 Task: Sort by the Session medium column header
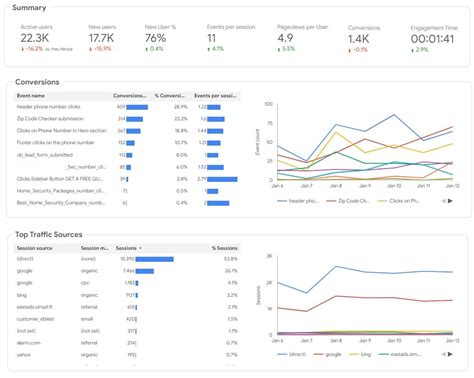pyautogui.click(x=94, y=248)
